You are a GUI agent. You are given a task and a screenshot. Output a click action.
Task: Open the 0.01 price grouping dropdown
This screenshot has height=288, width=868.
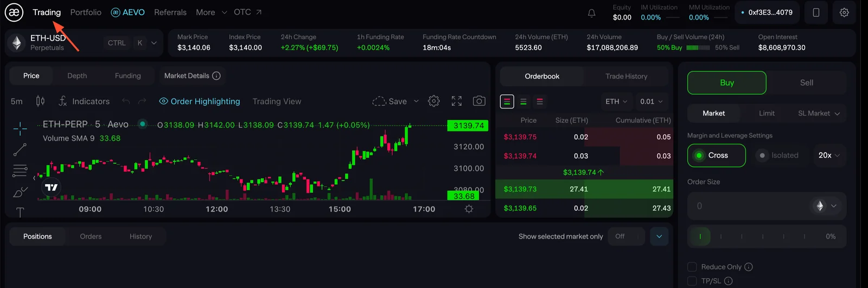point(652,102)
